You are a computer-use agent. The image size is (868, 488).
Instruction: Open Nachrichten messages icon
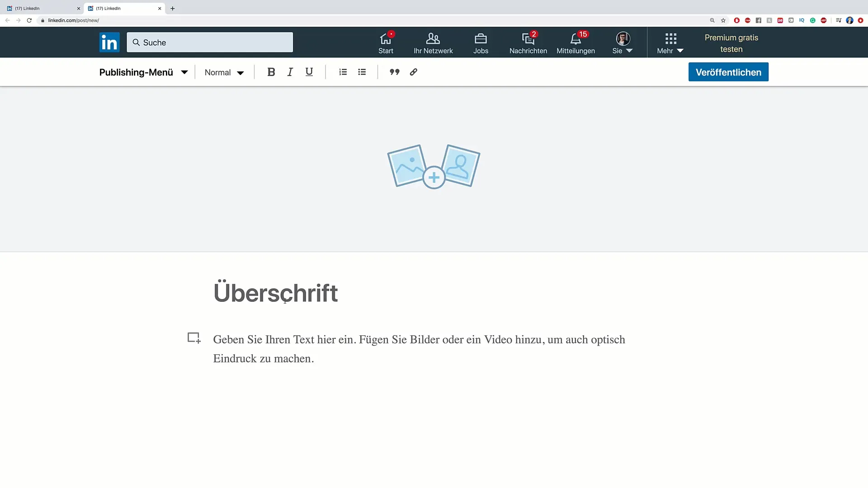[528, 43]
